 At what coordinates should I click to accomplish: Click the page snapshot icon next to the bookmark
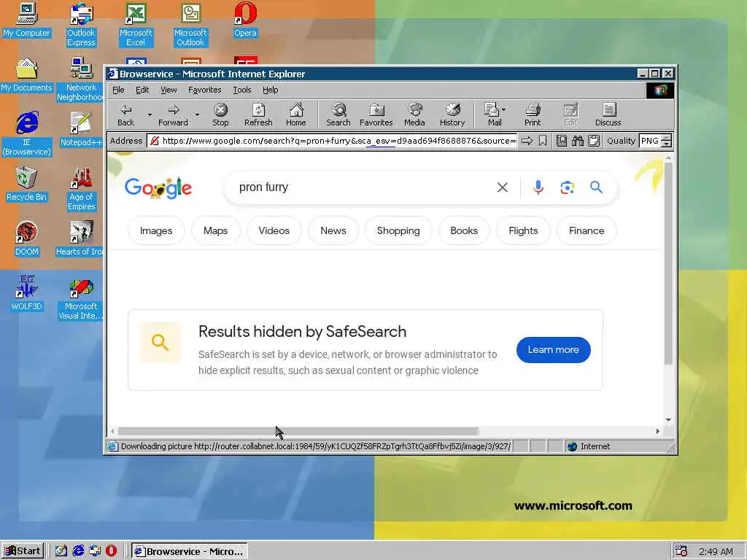click(562, 141)
